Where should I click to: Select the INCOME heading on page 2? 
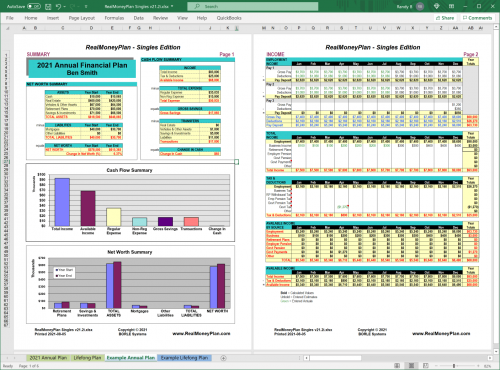click(275, 54)
